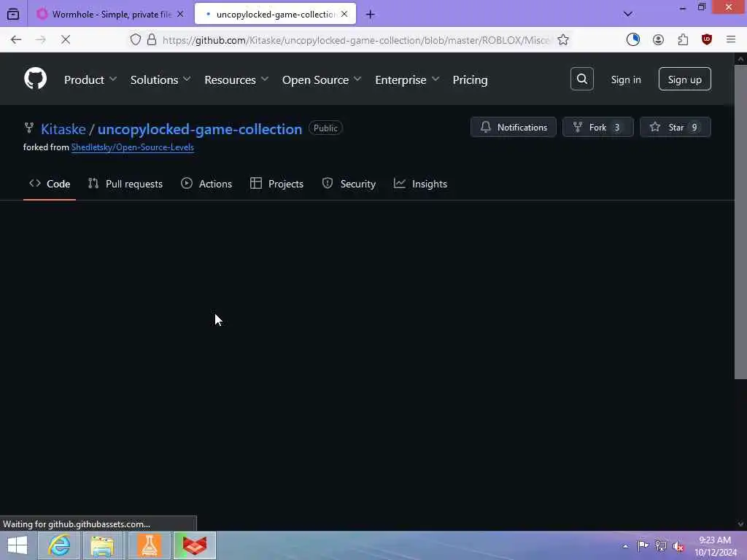Star the repository
Image resolution: width=747 pixels, height=560 pixels.
tap(675, 127)
